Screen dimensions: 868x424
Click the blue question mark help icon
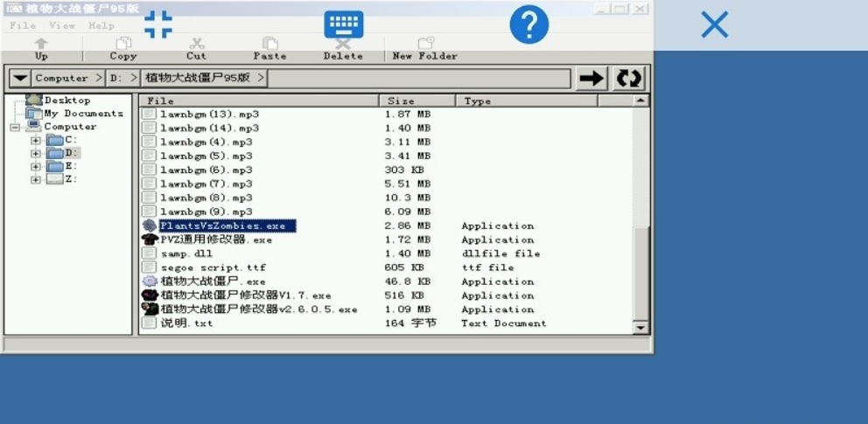click(x=528, y=24)
